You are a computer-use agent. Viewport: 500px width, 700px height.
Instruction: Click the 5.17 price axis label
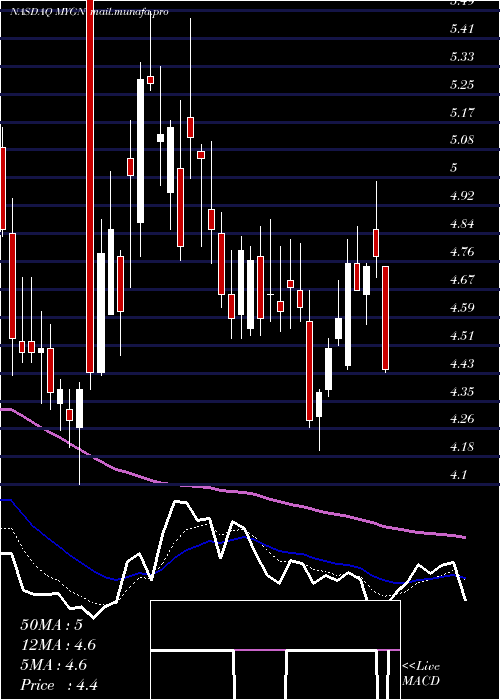462,113
